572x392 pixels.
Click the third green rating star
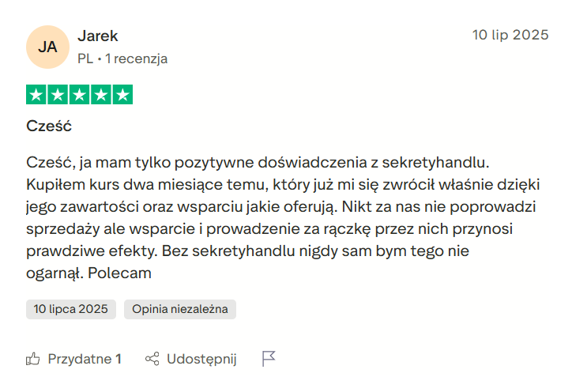(x=79, y=95)
